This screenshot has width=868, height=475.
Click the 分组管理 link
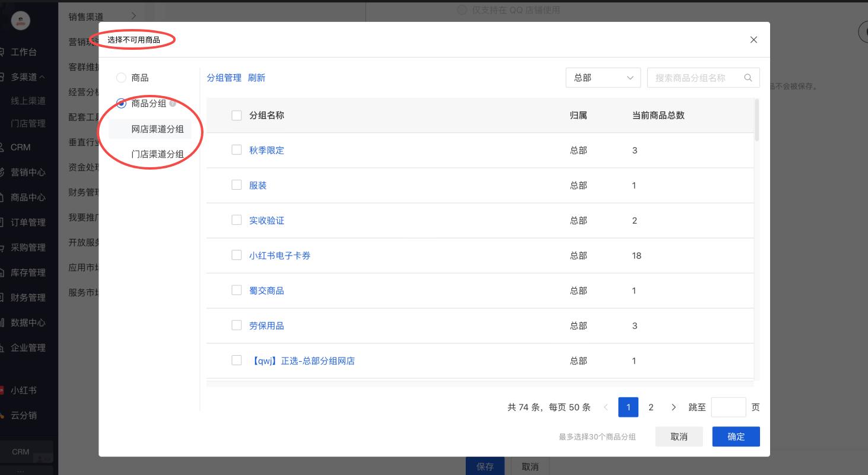pos(224,78)
